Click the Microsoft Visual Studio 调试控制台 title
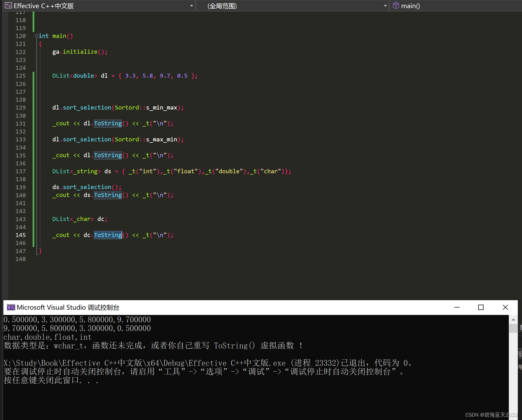 [68, 307]
